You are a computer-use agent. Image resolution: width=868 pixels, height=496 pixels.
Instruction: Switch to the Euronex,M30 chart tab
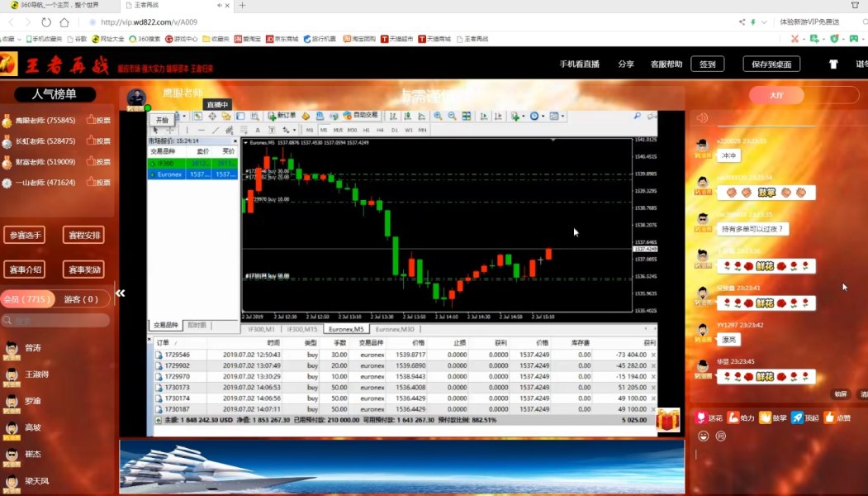pyautogui.click(x=395, y=329)
